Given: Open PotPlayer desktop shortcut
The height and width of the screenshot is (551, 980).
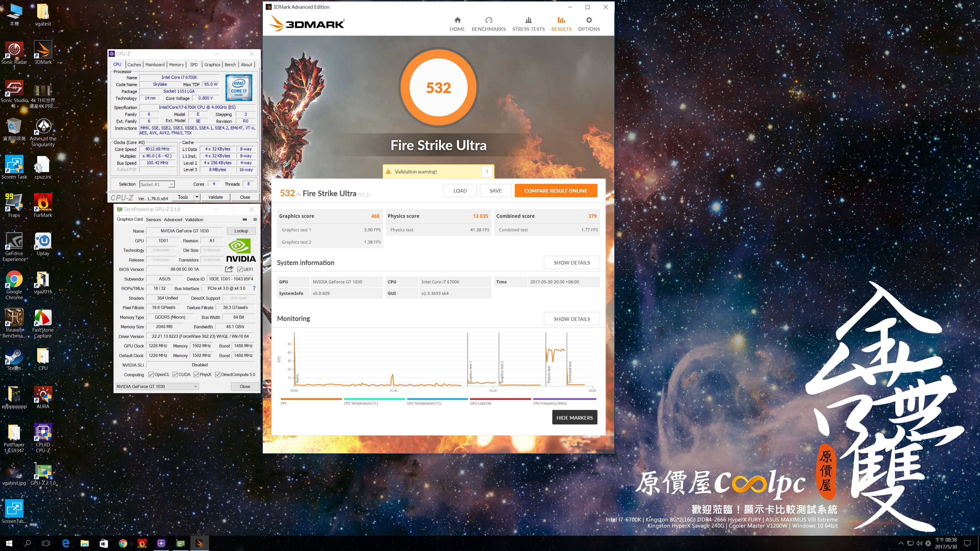Looking at the screenshot, I should click(x=14, y=438).
